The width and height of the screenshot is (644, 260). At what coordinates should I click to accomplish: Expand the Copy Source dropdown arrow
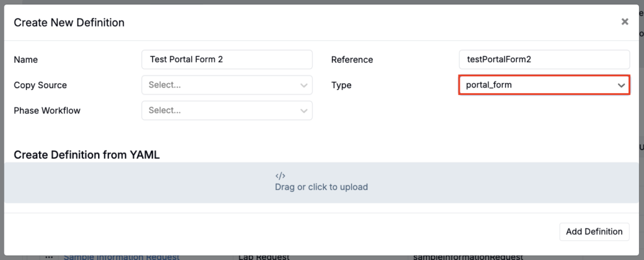point(304,85)
